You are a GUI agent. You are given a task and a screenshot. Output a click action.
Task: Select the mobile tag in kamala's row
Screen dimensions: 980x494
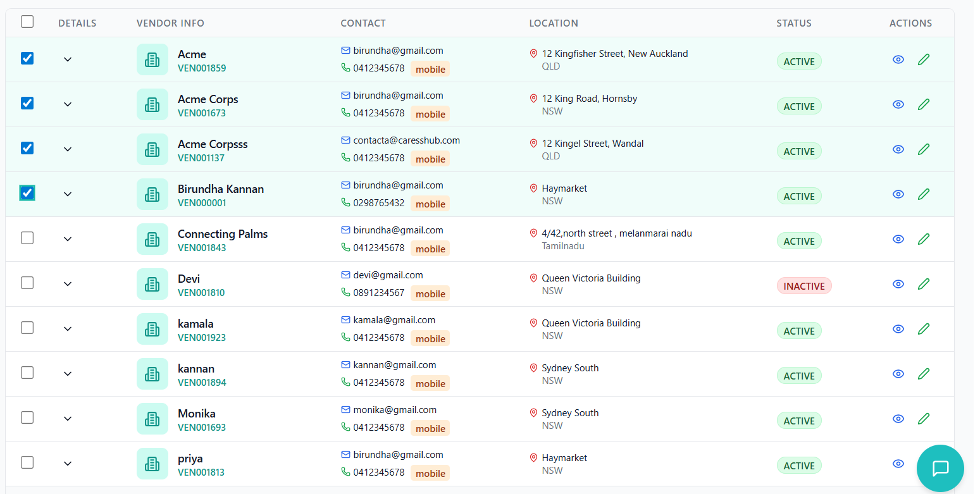pyautogui.click(x=430, y=338)
